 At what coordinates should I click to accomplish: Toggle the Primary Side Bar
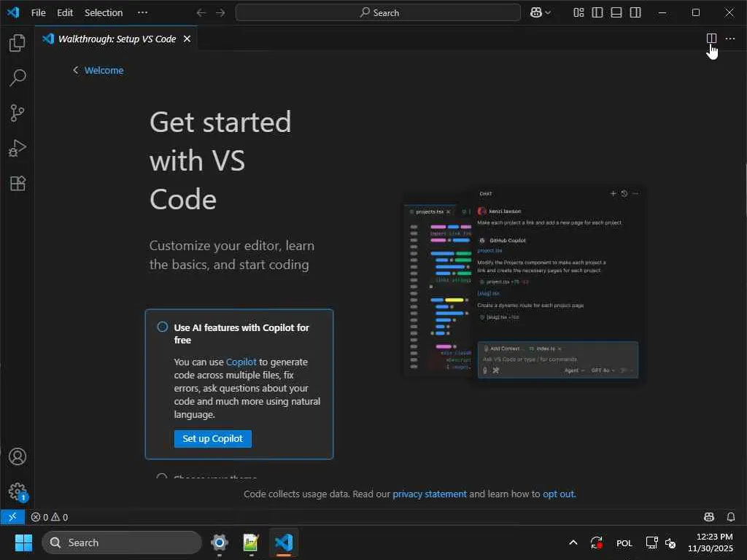click(597, 13)
